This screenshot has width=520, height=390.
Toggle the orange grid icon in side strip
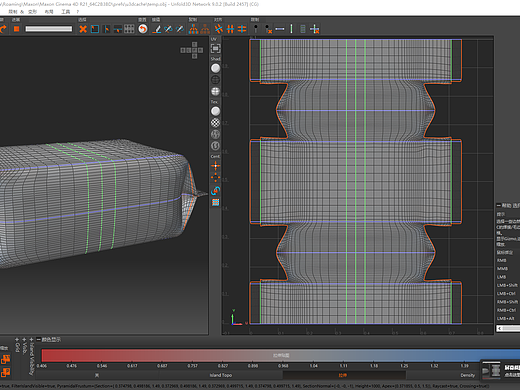(x=216, y=202)
